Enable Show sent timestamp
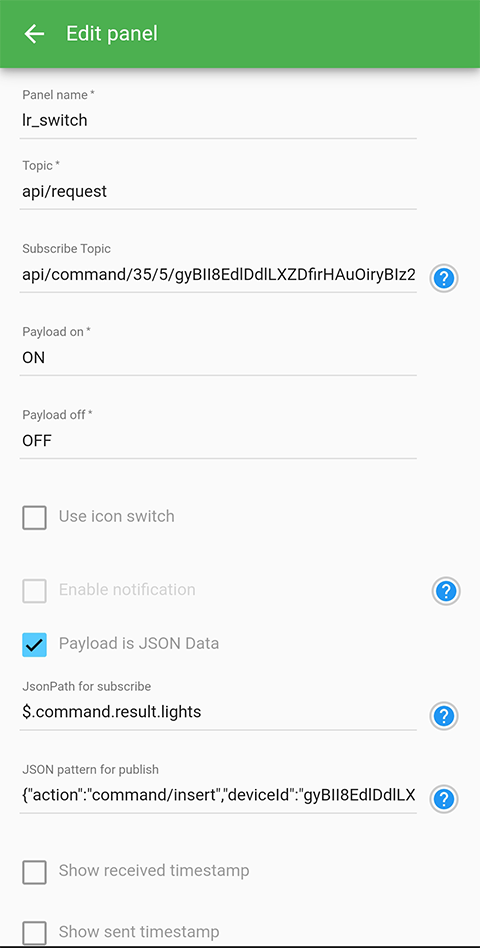This screenshot has height=948, width=480. (x=34, y=932)
